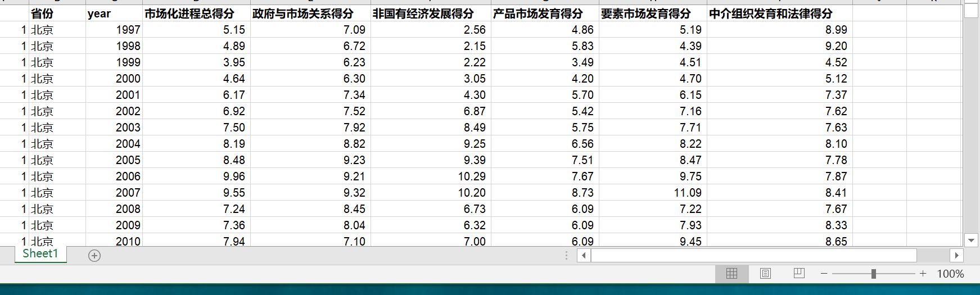Screen dimensions: 980x295
Task: Zoom in with plus icon
Action: (923, 274)
